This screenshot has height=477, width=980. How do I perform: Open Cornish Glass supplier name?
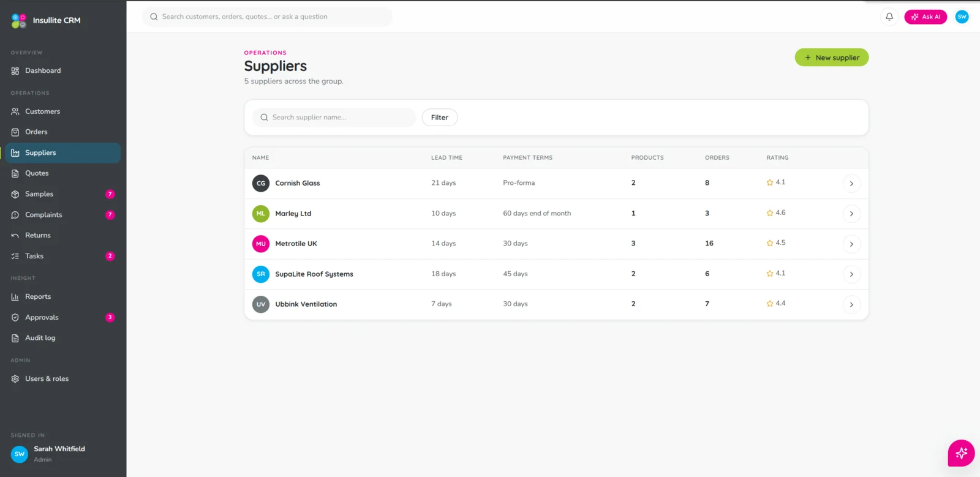click(x=298, y=183)
